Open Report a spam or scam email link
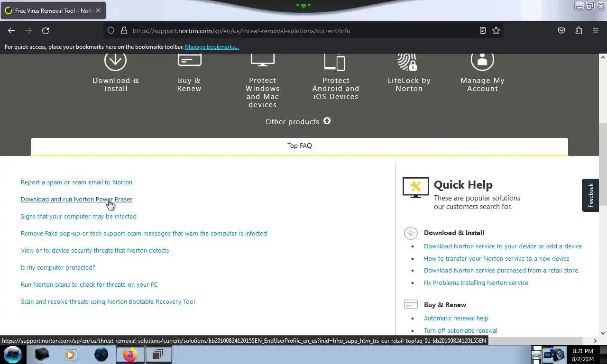The image size is (607, 364). 76,182
